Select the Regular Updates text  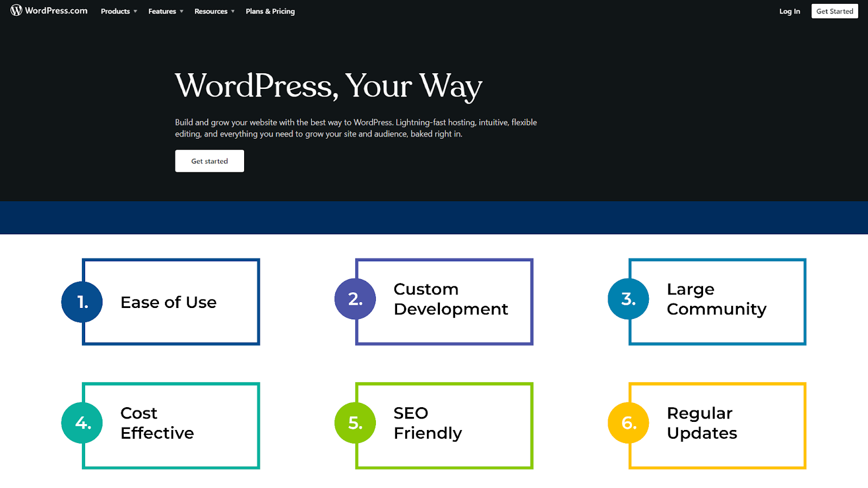pyautogui.click(x=702, y=423)
